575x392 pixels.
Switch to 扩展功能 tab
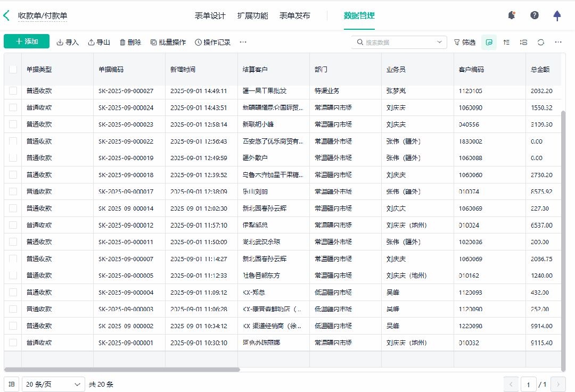[x=253, y=16]
